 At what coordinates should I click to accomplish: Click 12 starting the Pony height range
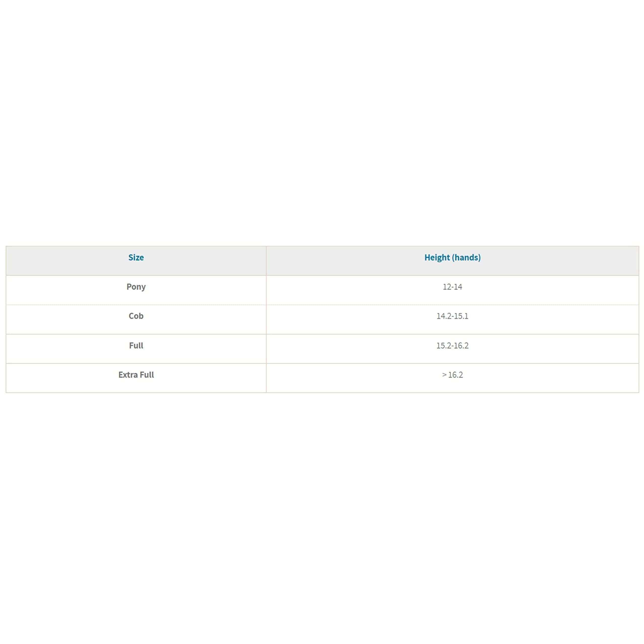click(x=446, y=287)
